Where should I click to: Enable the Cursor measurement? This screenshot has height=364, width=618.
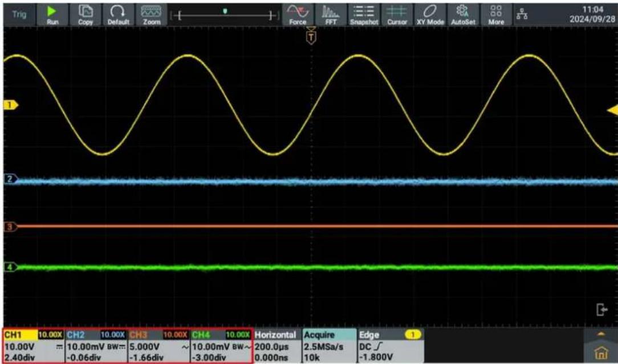click(397, 15)
